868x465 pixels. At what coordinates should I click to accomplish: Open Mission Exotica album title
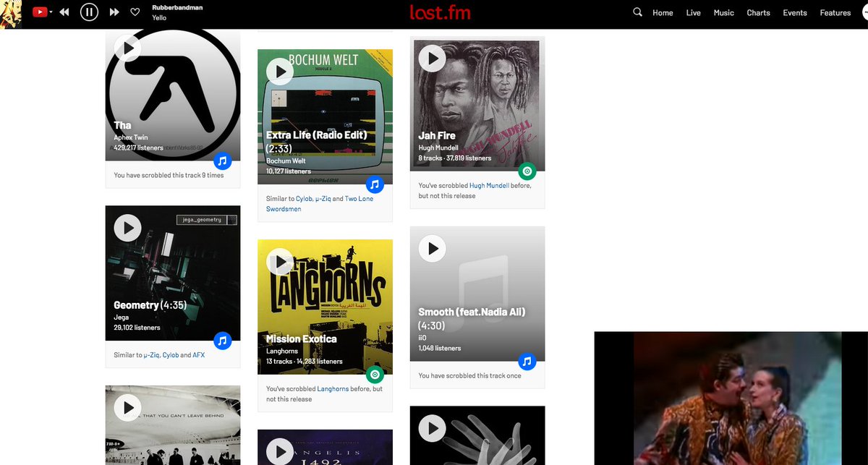click(302, 338)
